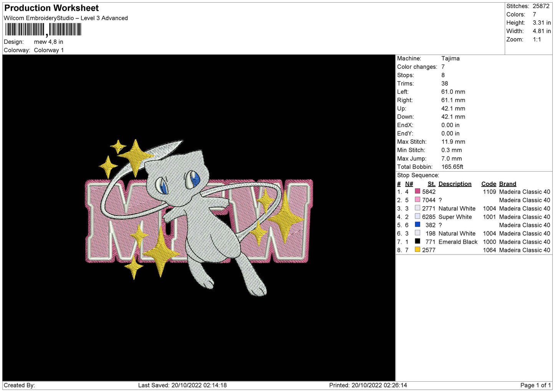Click stitch count 198 in row 6

[x=431, y=233]
